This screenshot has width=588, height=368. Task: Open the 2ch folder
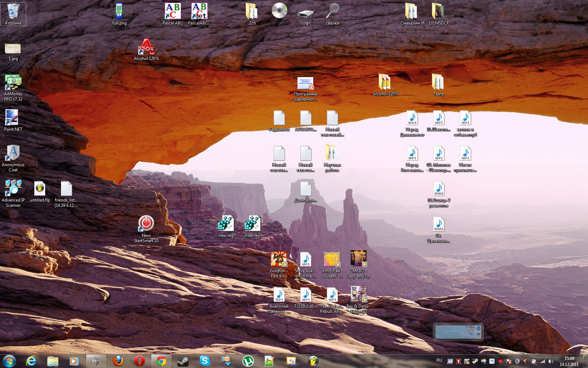coord(252,14)
